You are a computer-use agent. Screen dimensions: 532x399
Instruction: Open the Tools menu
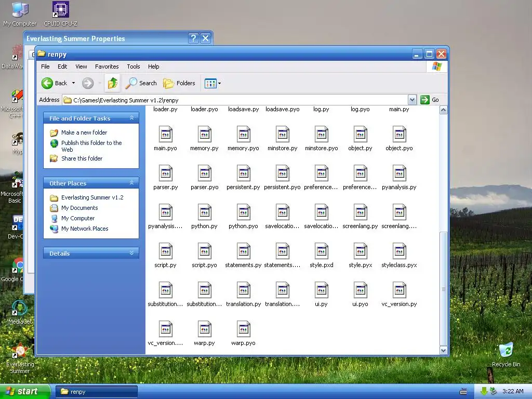134,66
